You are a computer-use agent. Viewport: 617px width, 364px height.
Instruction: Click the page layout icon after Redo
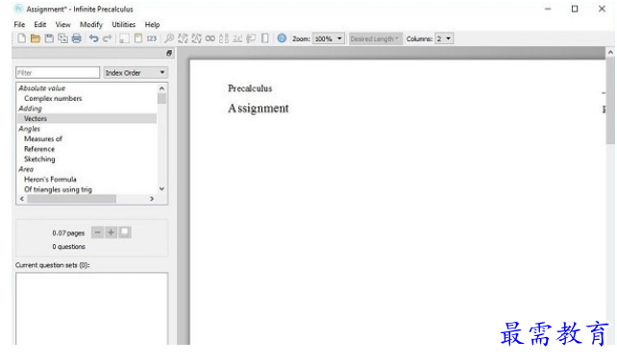[124, 38]
